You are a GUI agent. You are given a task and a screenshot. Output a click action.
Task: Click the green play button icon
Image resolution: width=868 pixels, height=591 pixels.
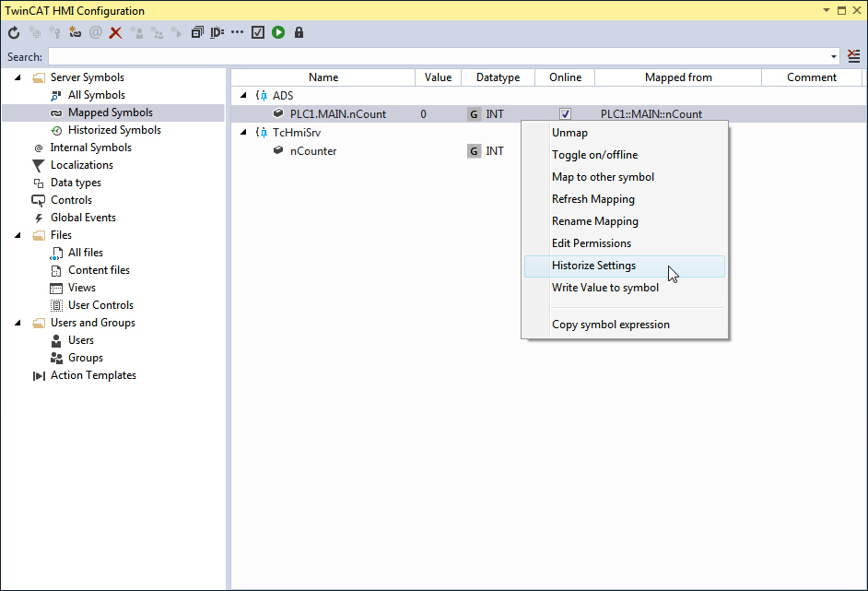[278, 32]
